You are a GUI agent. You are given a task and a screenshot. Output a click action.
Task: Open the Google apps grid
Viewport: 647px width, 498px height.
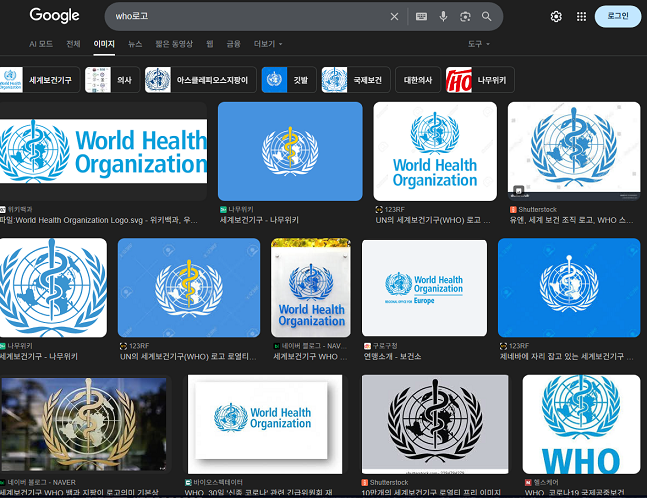click(581, 17)
